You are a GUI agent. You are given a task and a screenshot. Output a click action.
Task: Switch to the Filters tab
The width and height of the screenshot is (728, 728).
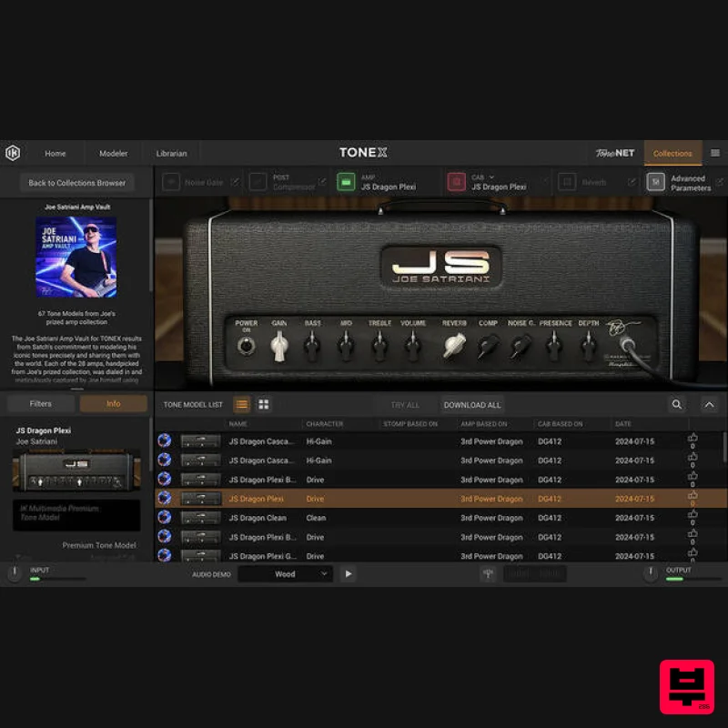40,404
